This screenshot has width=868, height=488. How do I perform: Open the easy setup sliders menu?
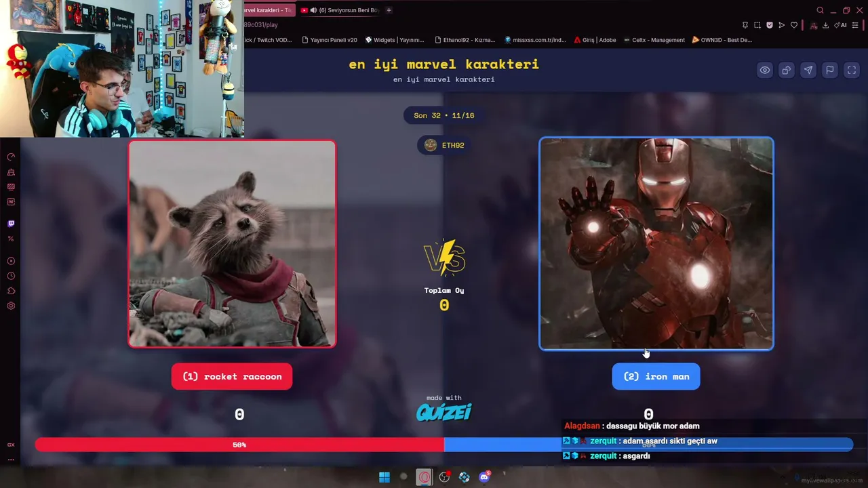click(x=856, y=25)
